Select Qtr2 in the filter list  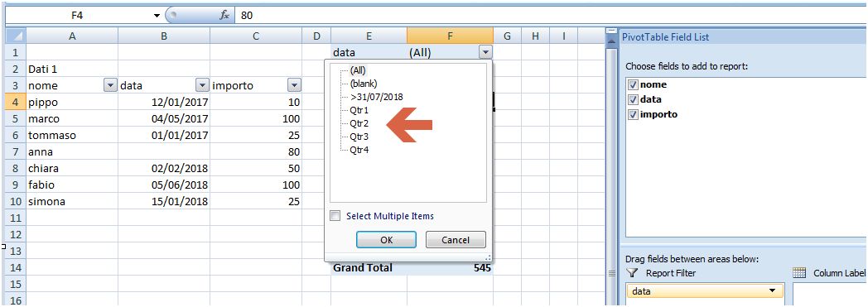(359, 123)
